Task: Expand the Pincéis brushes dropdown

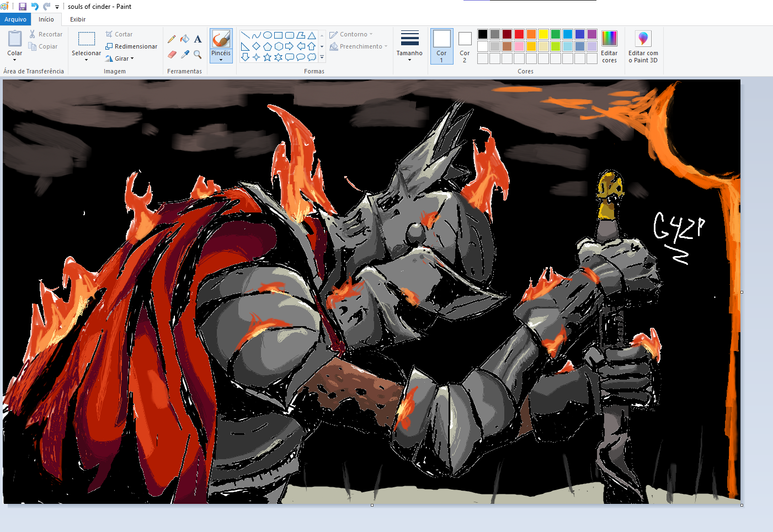Action: pos(221,57)
